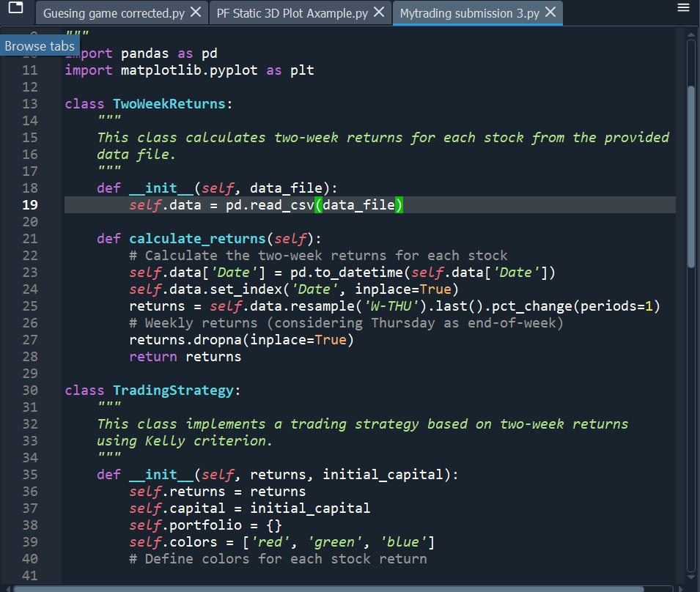Click the 'green' string on line 39

click(335, 542)
